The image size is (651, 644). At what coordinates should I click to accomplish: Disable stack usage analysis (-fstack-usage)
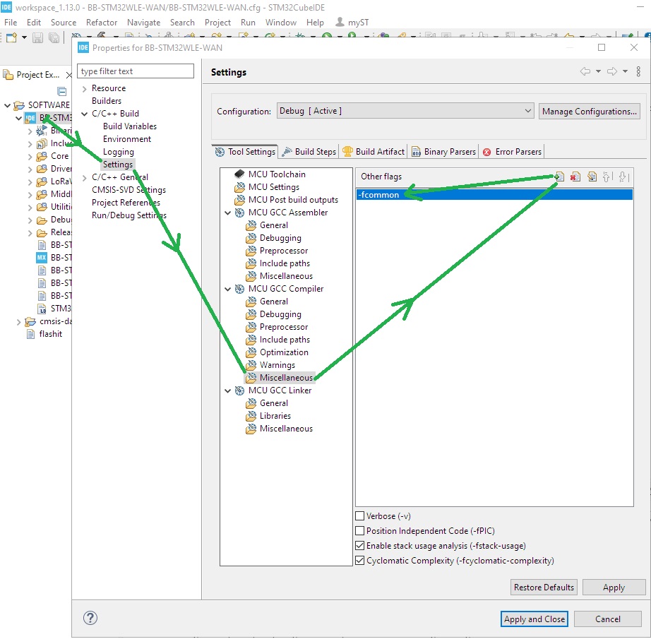pyautogui.click(x=360, y=546)
